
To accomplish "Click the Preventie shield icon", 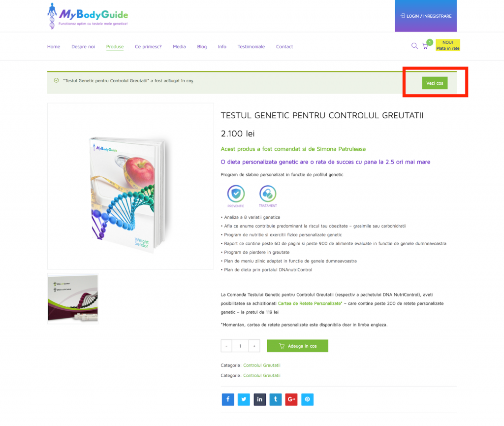I will pos(236,194).
